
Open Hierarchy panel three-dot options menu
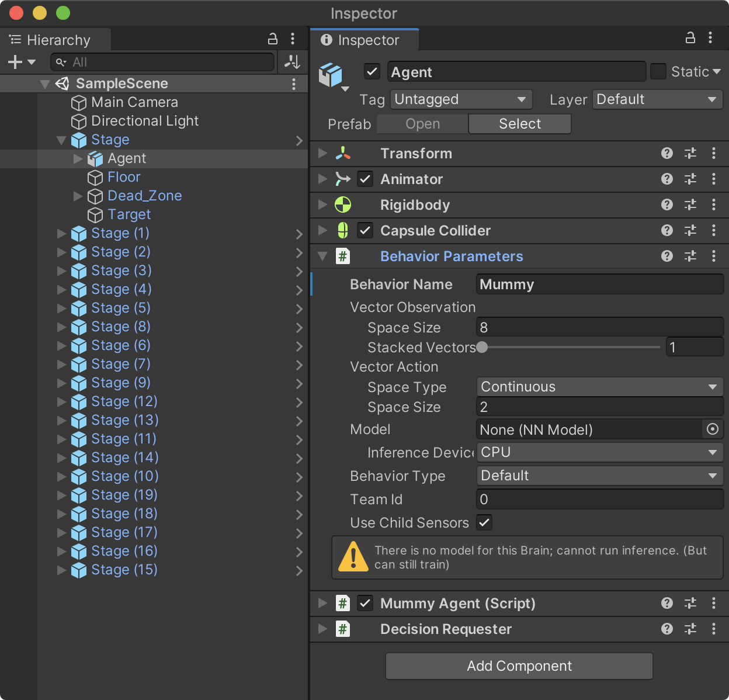tap(293, 39)
